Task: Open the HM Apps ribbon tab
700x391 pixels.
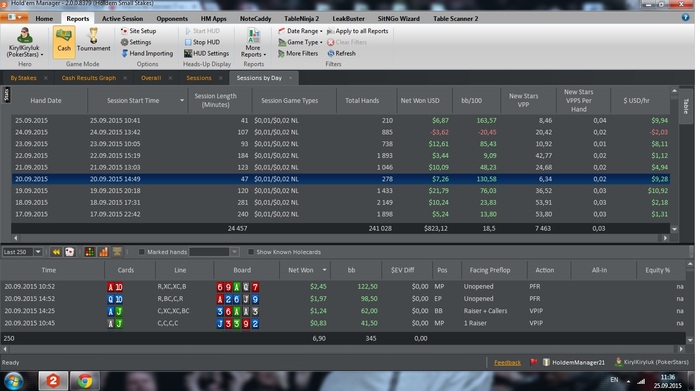Action: (213, 18)
